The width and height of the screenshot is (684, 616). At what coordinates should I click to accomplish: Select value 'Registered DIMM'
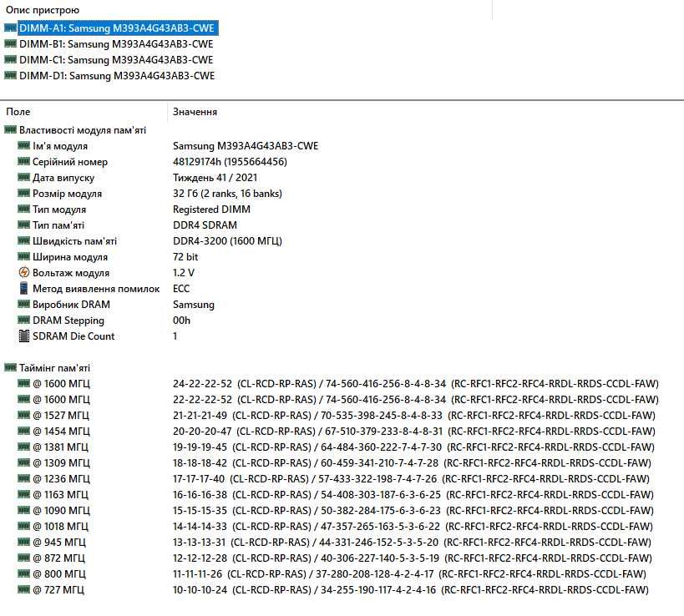211,210
